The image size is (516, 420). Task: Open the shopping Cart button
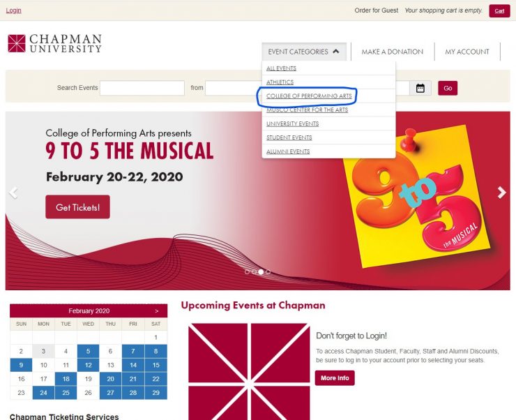[x=499, y=11]
